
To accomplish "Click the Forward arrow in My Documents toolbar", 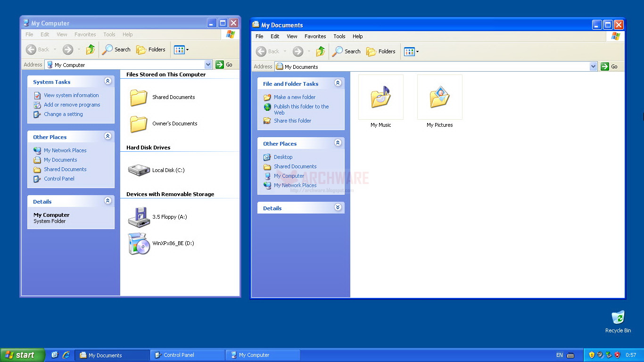I will pos(298,51).
